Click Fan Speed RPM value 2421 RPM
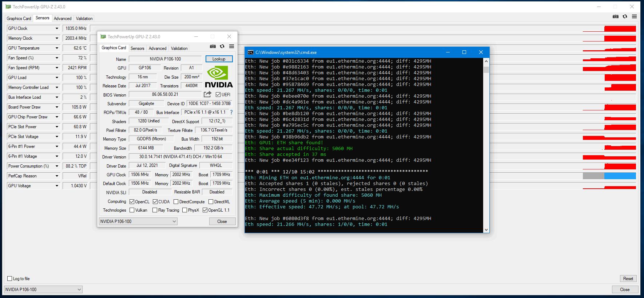The height and width of the screenshot is (298, 644). pyautogui.click(x=75, y=68)
